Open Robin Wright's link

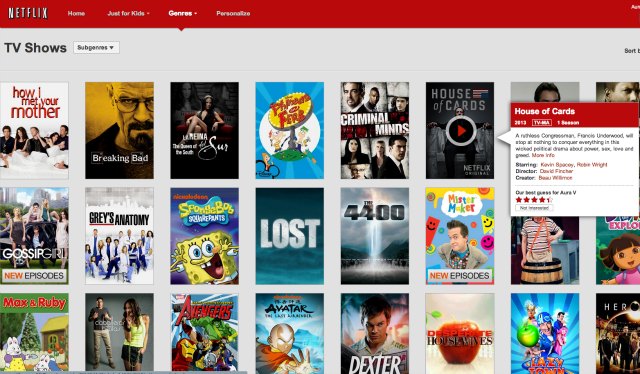click(x=592, y=165)
